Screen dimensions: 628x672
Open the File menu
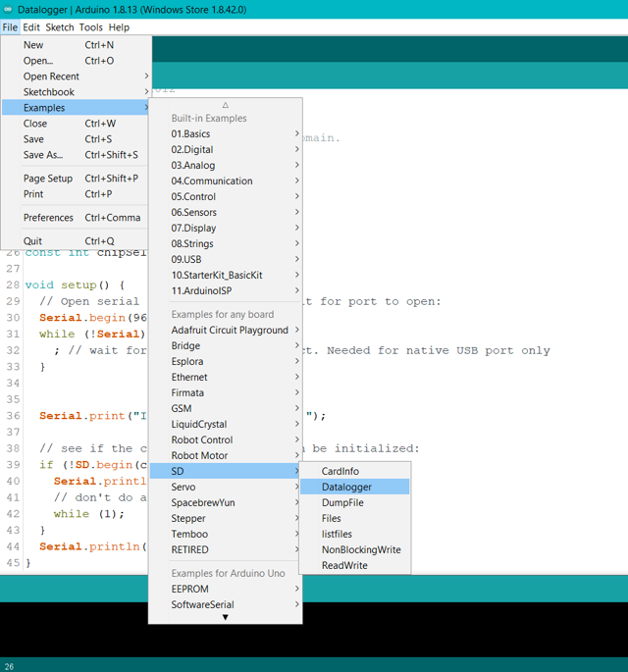pyautogui.click(x=10, y=27)
